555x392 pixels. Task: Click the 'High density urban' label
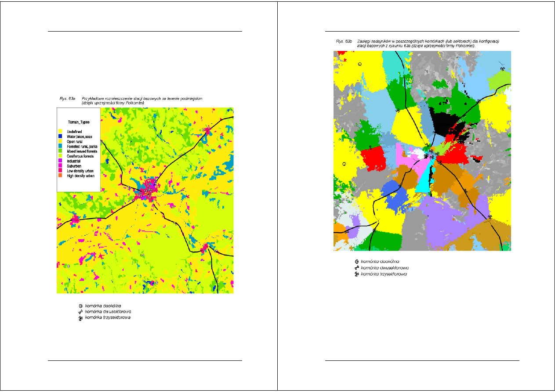(x=80, y=176)
